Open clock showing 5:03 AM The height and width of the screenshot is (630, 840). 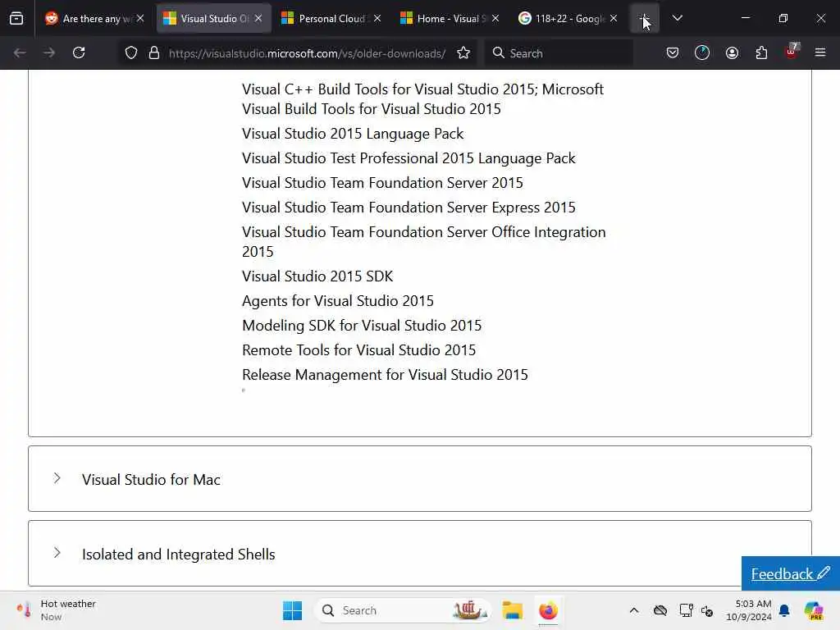click(x=748, y=610)
